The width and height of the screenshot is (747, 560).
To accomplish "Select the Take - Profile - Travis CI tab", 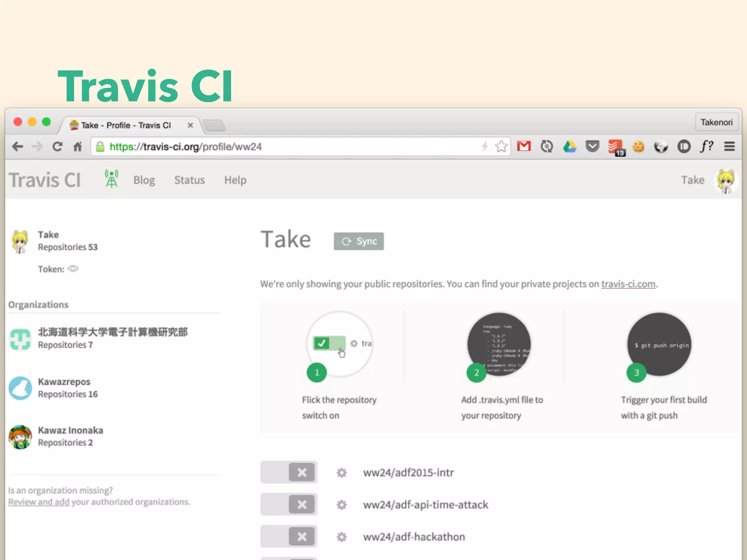I will click(x=131, y=125).
